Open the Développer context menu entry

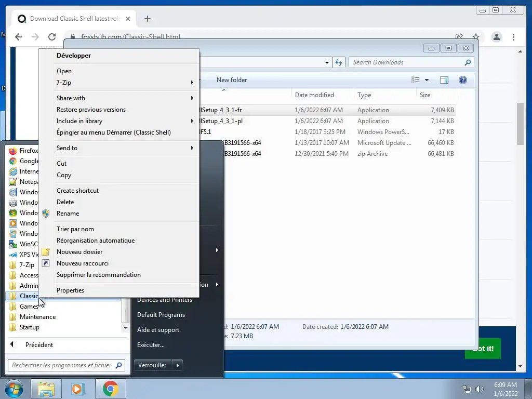point(74,56)
